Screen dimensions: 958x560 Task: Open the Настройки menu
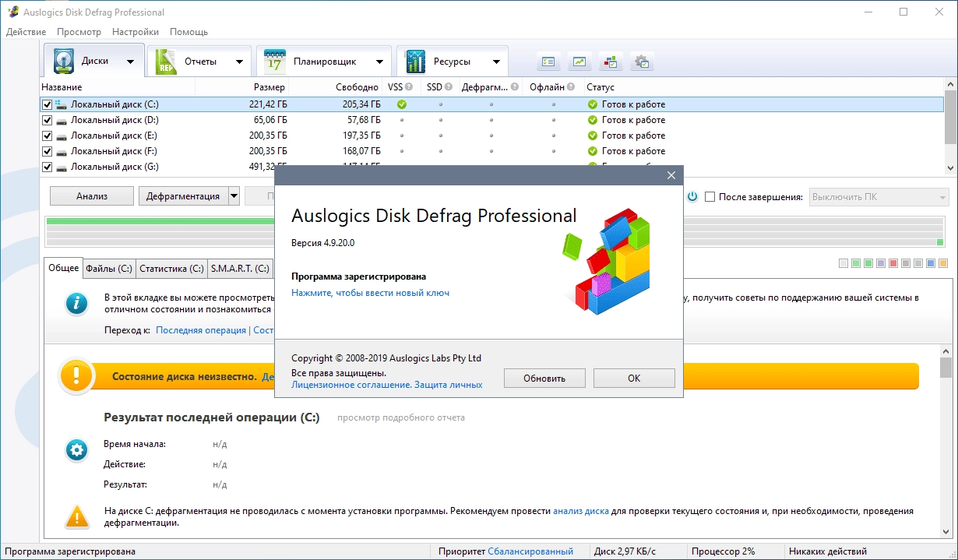pyautogui.click(x=136, y=32)
